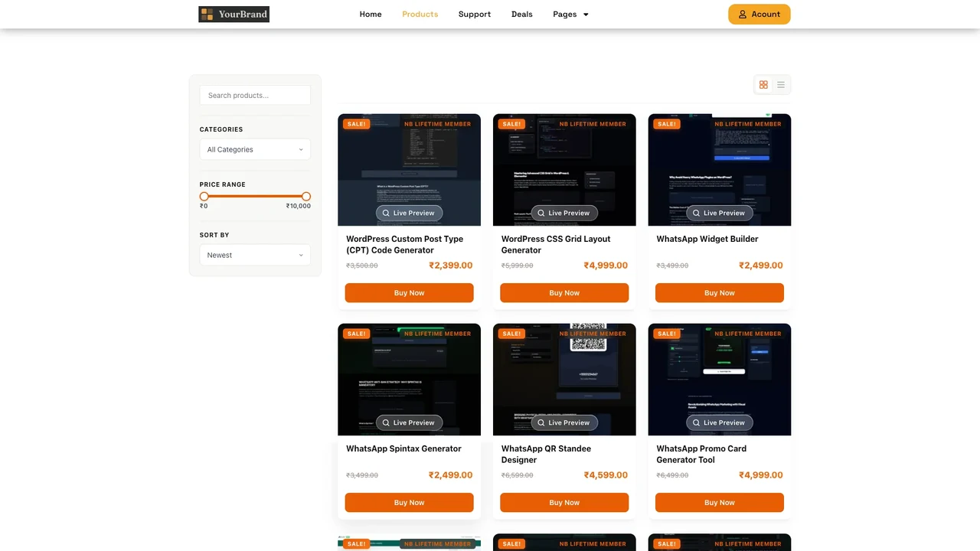This screenshot has height=551, width=980.
Task: Open WordPress Custom Post Type Code Generator title
Action: [404, 245]
